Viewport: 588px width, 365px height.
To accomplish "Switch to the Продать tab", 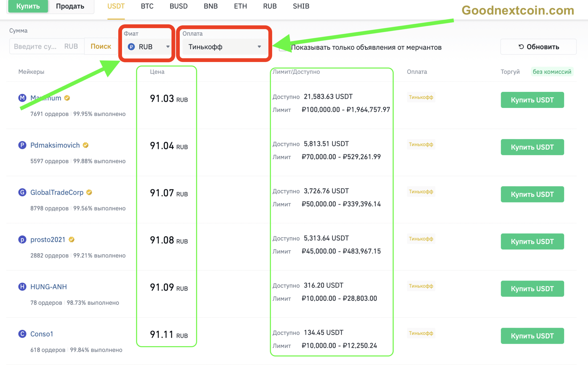I will (70, 6).
